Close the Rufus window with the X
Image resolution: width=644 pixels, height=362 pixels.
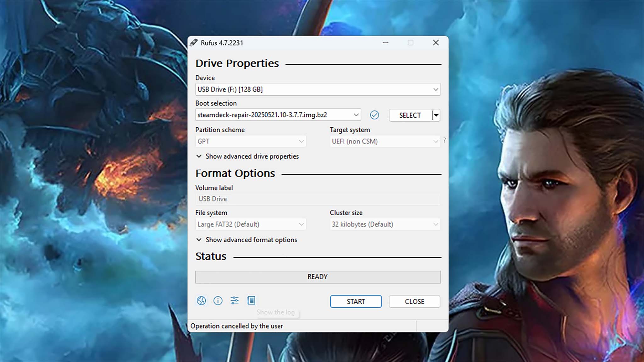[x=436, y=42]
